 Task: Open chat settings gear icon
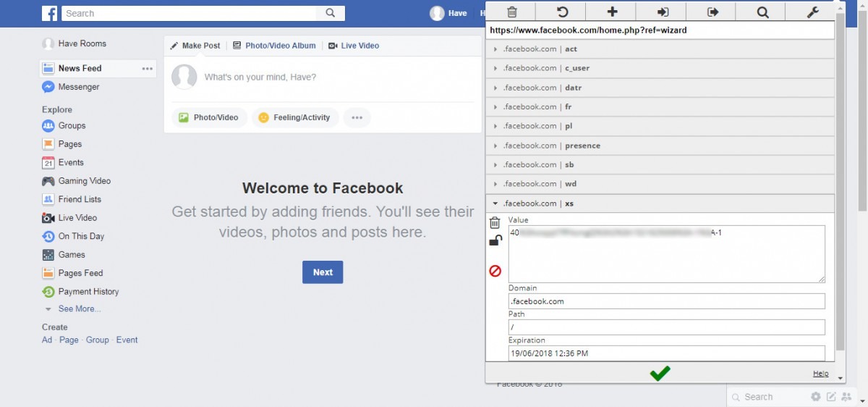(x=816, y=397)
